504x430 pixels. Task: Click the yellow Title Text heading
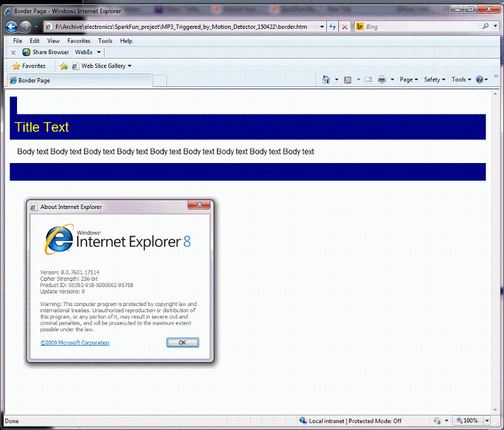pos(42,127)
